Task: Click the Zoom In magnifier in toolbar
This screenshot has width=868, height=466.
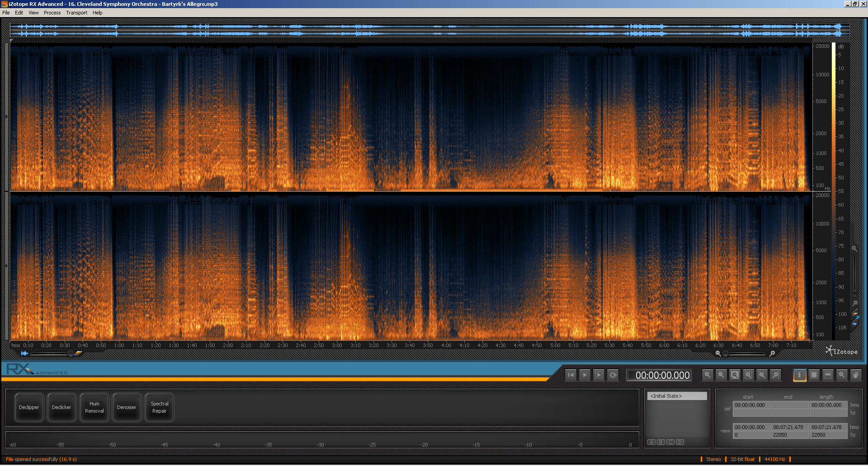Action: pos(708,375)
